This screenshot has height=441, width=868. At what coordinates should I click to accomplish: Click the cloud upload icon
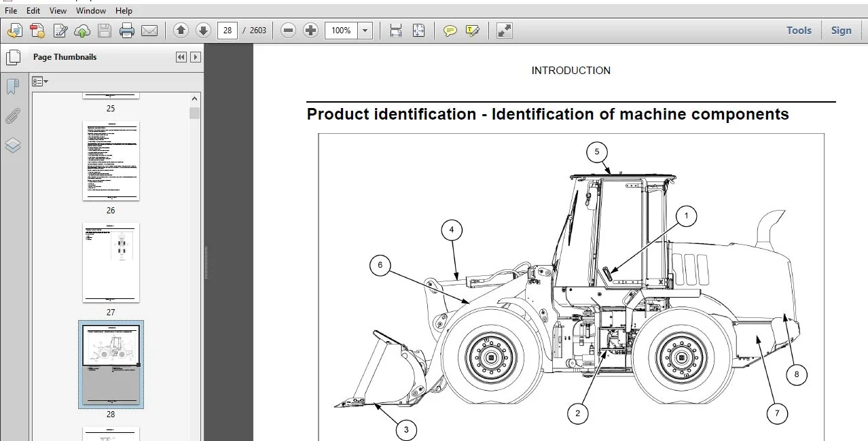(x=82, y=31)
